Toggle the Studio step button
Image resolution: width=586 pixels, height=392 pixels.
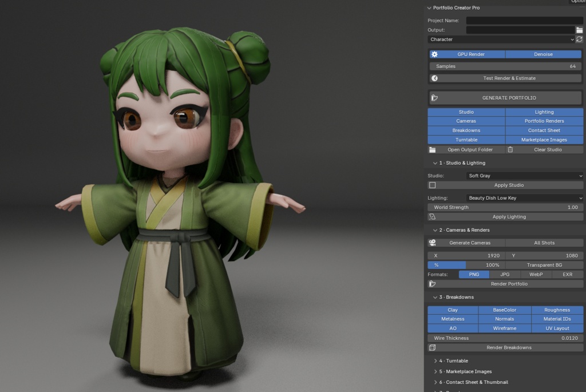[x=466, y=112]
